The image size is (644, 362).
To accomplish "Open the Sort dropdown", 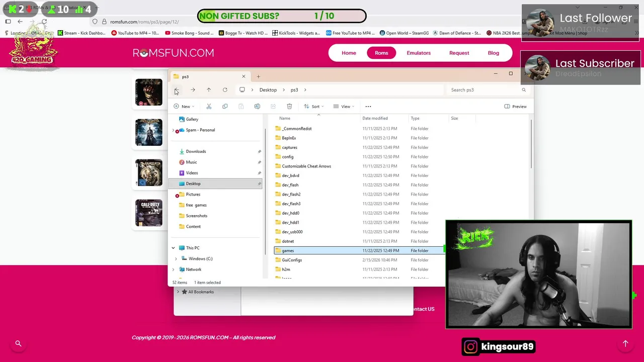I will [x=314, y=107].
